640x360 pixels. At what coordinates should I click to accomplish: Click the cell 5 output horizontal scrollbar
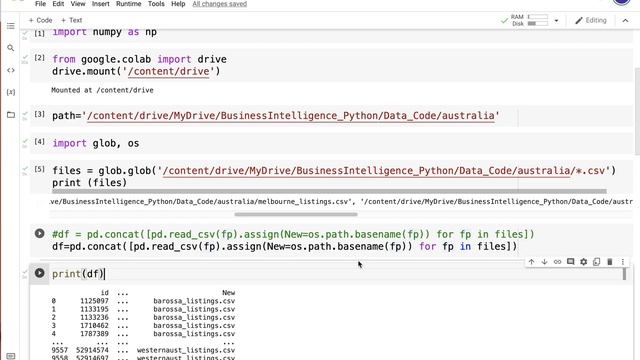(296, 214)
